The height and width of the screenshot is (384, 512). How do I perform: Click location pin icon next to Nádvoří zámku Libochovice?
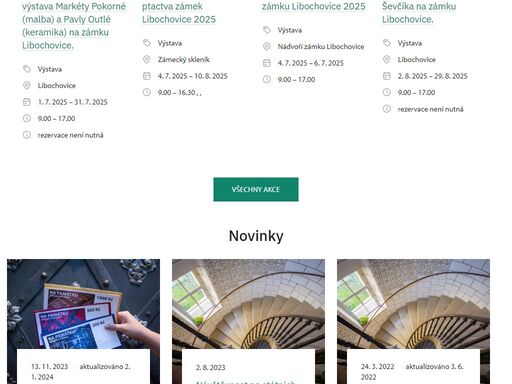click(267, 46)
